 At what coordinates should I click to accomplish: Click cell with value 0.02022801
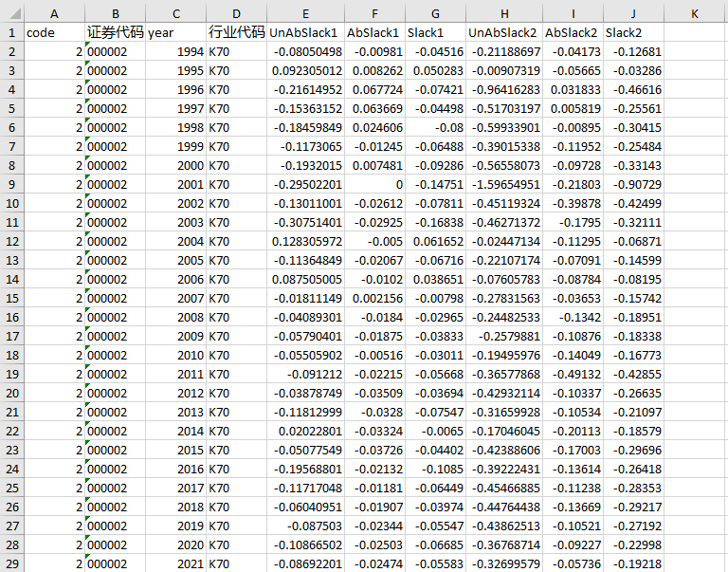pos(305,432)
